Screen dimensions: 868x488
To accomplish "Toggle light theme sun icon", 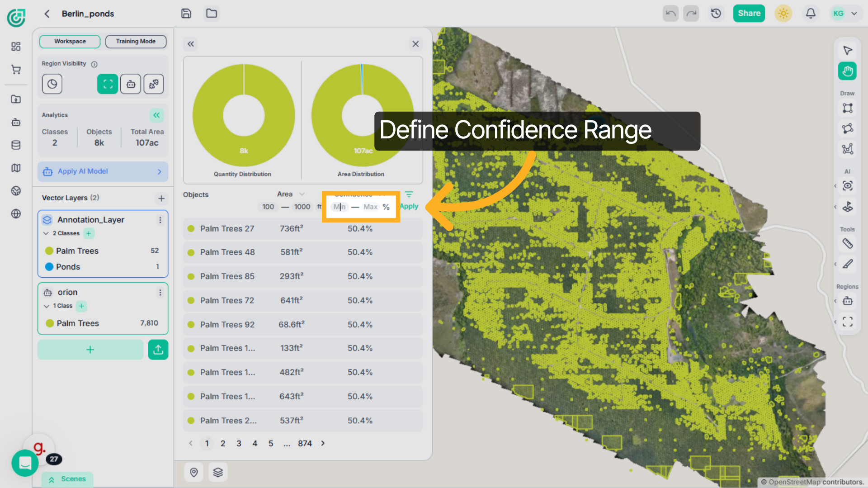I will coord(783,14).
